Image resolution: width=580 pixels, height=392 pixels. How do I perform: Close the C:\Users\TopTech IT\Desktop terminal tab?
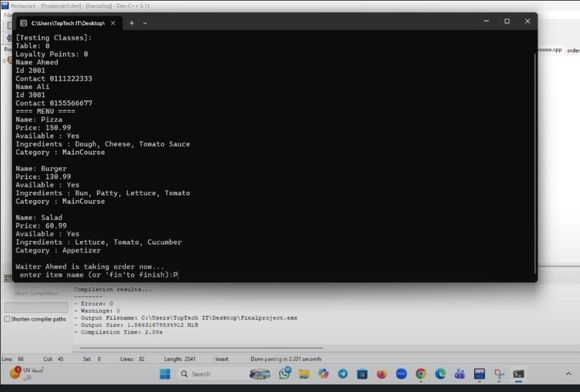click(113, 23)
